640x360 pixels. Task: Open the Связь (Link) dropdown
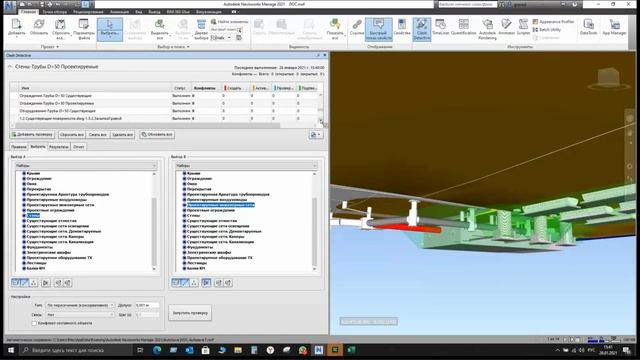tap(80, 315)
